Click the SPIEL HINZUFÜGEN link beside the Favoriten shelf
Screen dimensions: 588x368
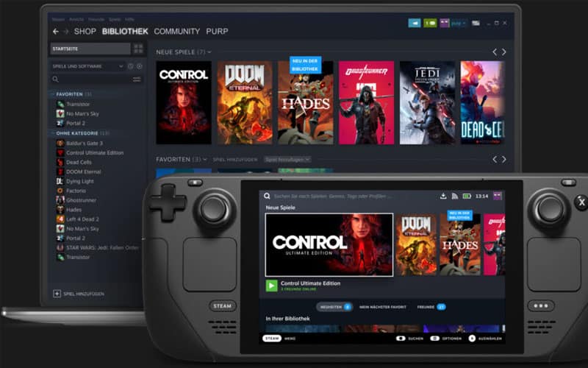point(235,160)
